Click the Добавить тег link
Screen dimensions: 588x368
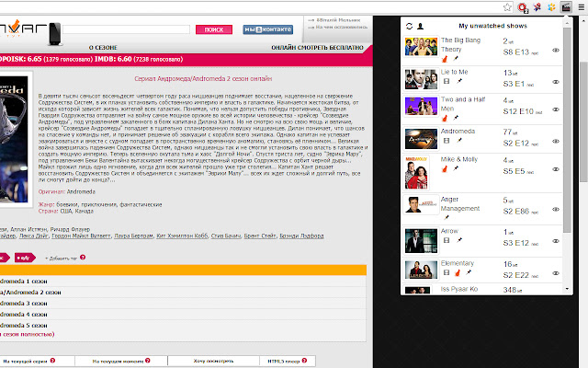click(x=62, y=259)
